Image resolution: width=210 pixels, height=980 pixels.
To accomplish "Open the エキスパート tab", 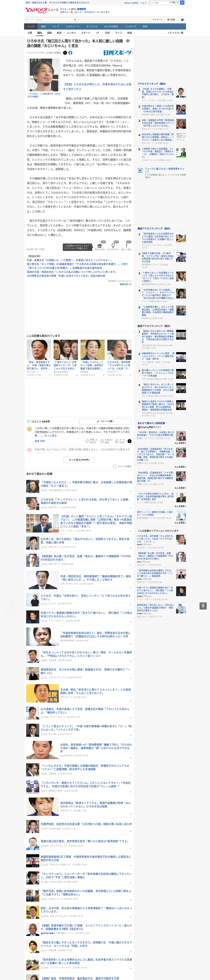I will (72, 26).
